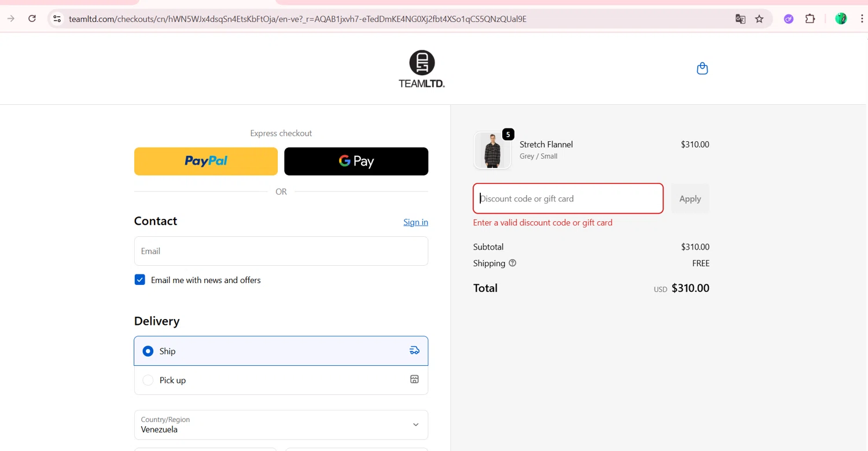Click the browser address bar URL

tap(297, 19)
